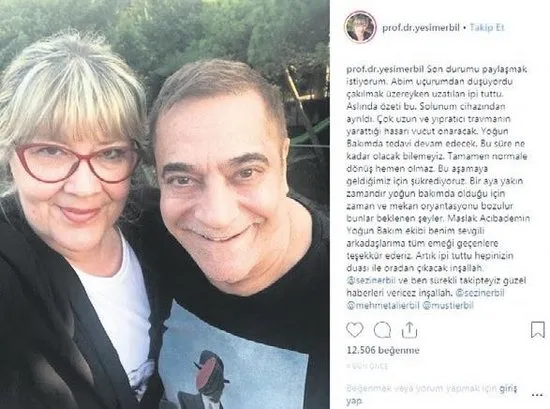Screen dimensions: 550x409
Task: Log in via the 'giriş' link
Action: [x=508, y=388]
